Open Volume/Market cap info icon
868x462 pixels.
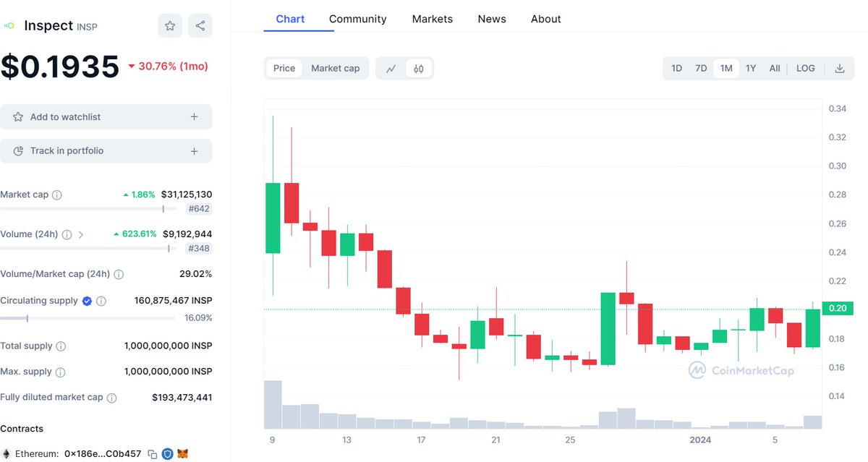tap(119, 275)
